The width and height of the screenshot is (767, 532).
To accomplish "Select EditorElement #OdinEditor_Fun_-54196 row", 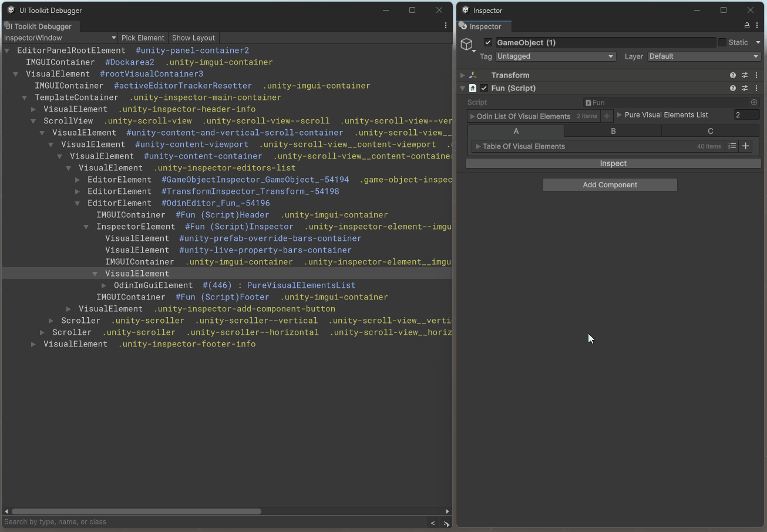I will [227, 203].
